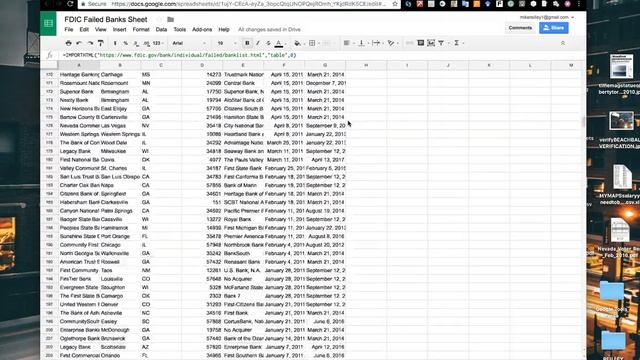Click the Redo arrow icon
Screen dimensions: 640x360
coord(90,43)
